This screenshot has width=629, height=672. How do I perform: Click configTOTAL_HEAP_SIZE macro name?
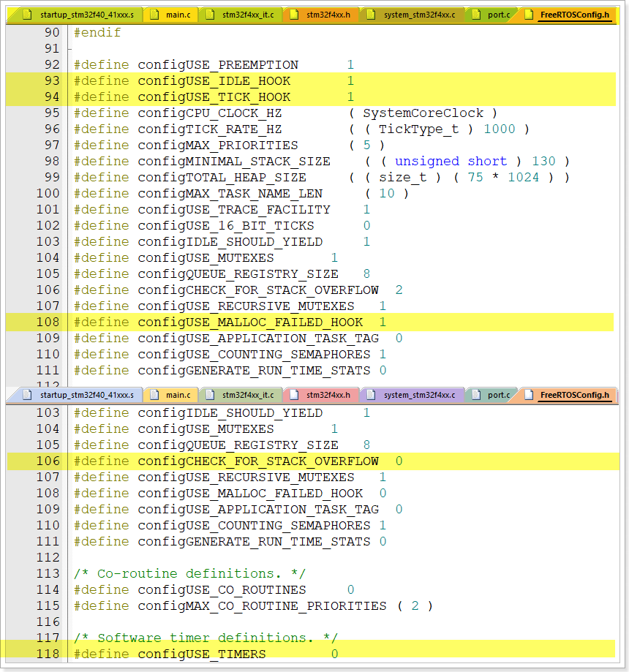222,178
